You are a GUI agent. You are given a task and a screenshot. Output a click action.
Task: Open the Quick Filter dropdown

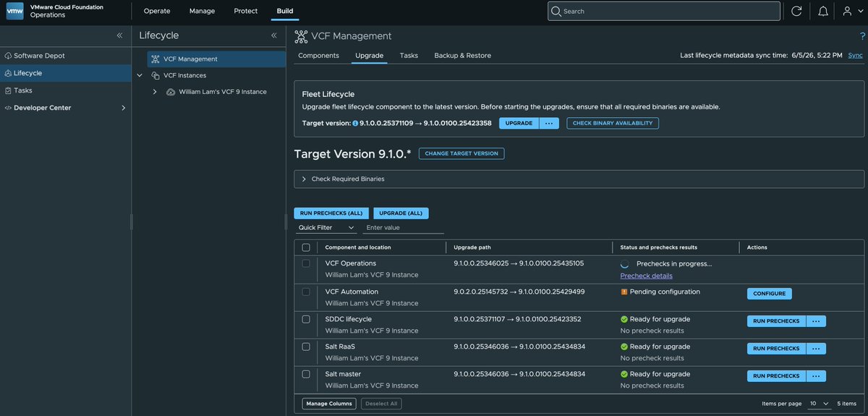pos(326,227)
